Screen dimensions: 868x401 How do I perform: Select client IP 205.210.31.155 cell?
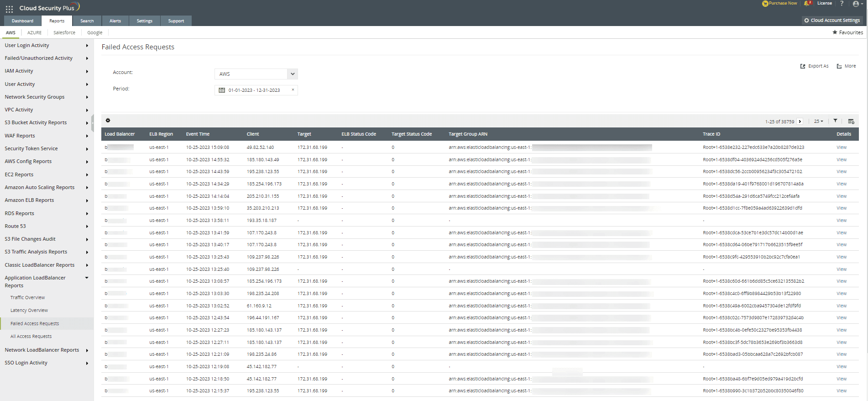263,196
